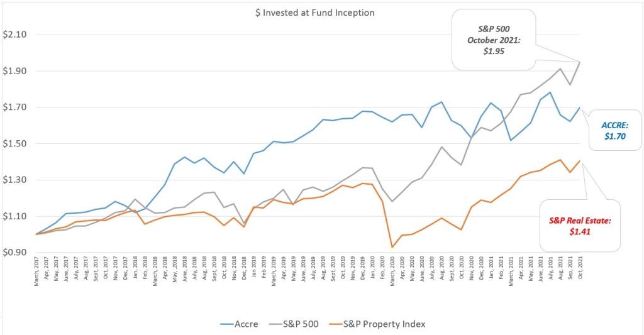Click the gray line's final $1.95 endpoint
The height and width of the screenshot is (335, 644).
[579, 62]
